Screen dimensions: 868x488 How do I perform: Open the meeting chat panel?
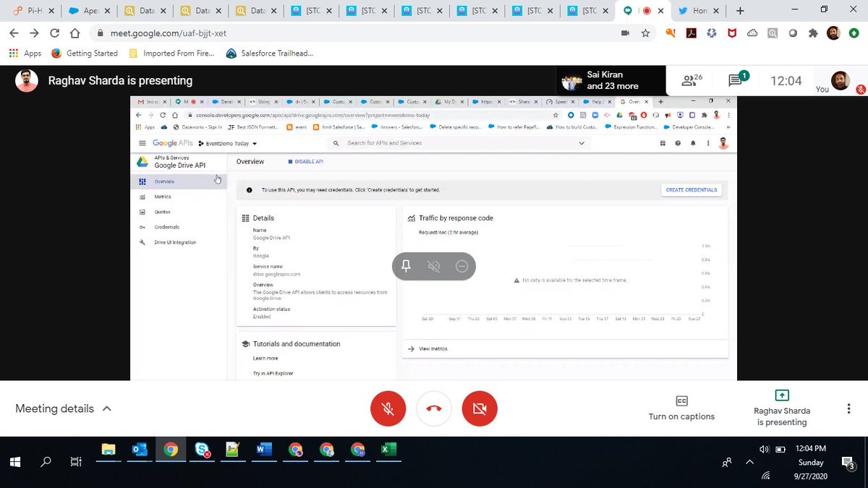click(x=737, y=80)
